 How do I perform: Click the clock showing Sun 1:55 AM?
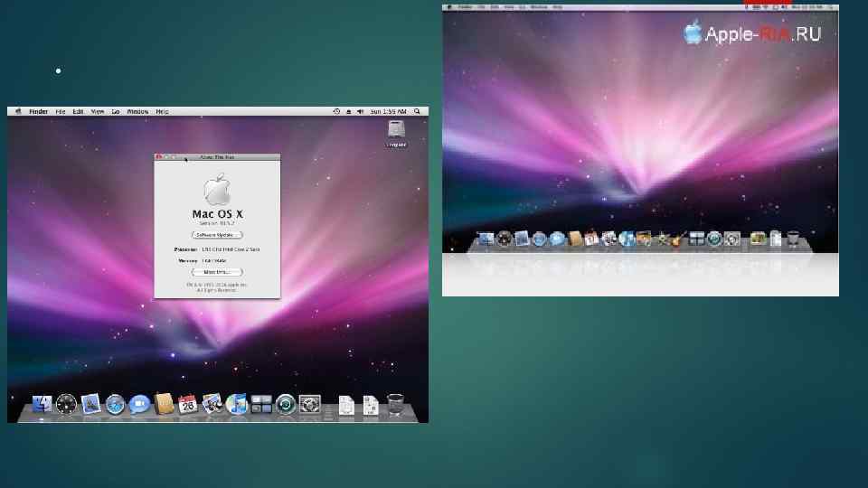tap(388, 111)
